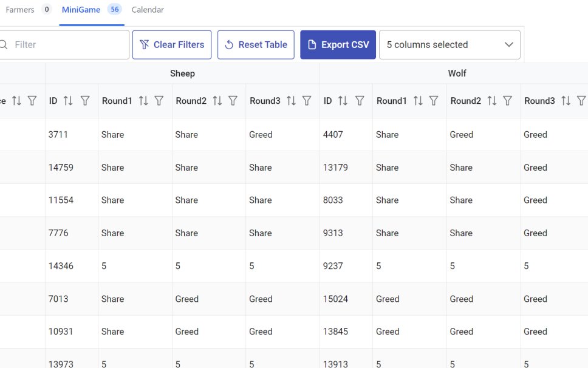Click Greed in Wolf Round1 of row 15024

(x=388, y=299)
